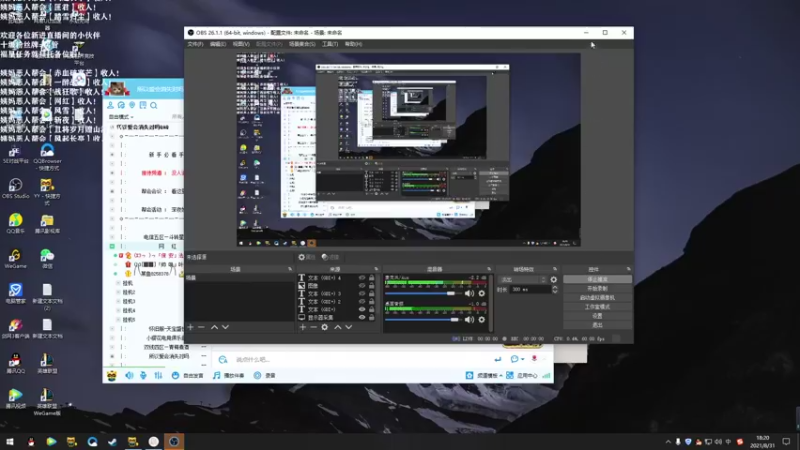Add a new scene with plus icon
800x450 pixels.
(x=190, y=327)
